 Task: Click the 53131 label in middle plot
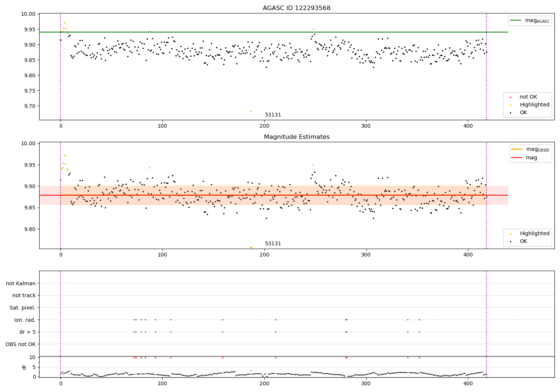point(273,244)
